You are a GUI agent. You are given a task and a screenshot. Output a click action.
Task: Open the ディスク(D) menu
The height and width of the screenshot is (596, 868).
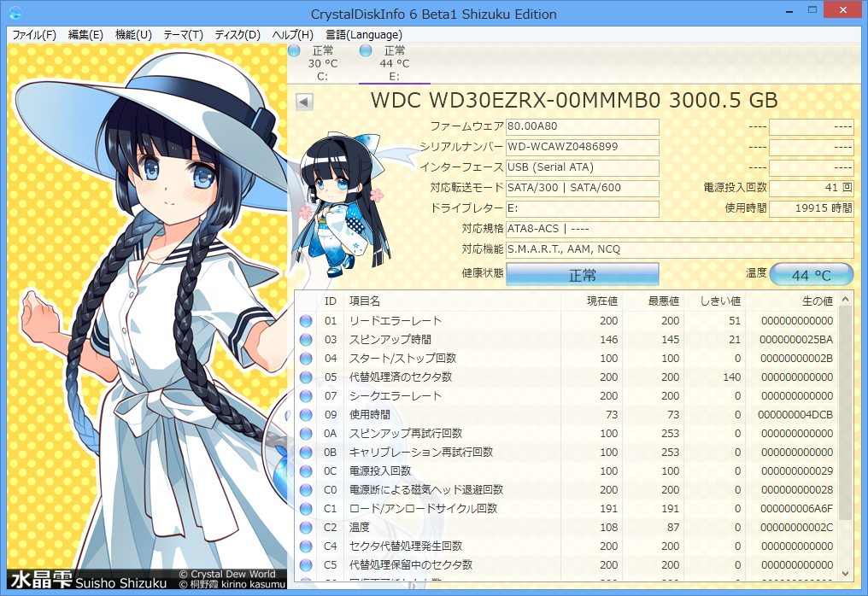[x=238, y=35]
